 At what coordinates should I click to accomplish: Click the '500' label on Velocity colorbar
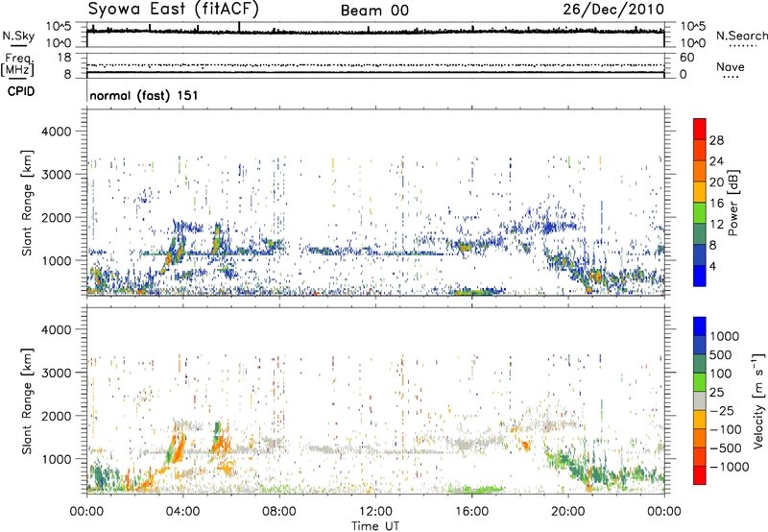click(721, 355)
